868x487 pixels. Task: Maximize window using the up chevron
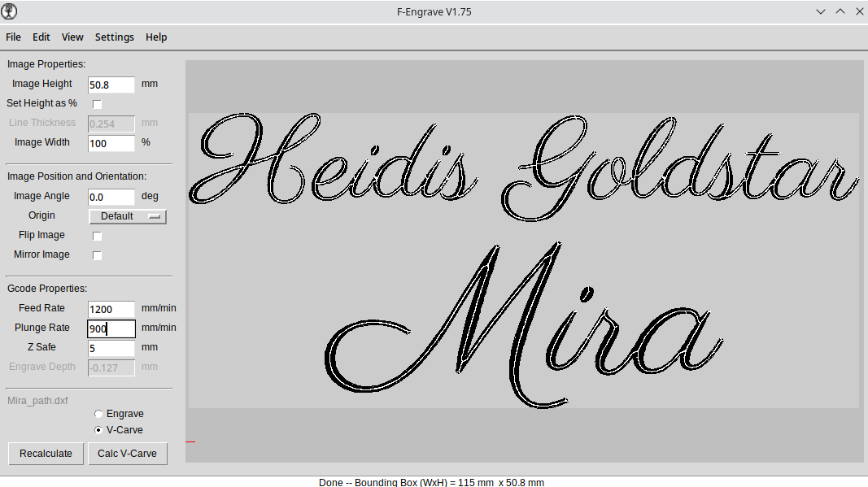[840, 11]
